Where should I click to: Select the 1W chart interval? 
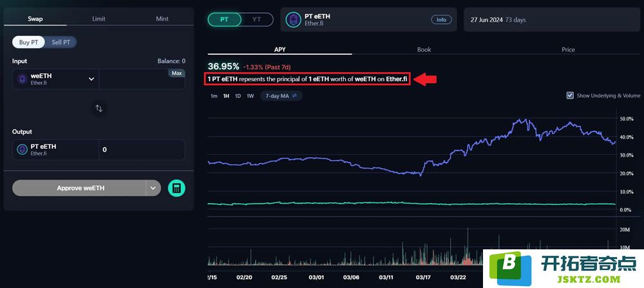250,96
